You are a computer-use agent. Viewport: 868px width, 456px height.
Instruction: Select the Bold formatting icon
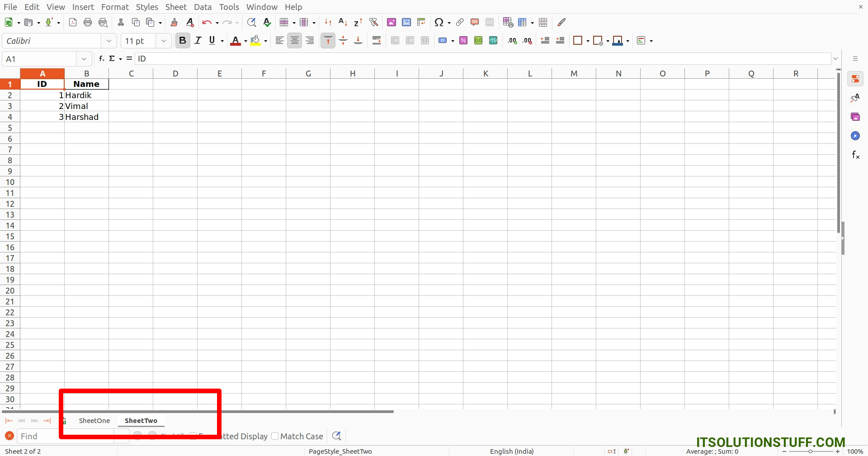(x=183, y=40)
